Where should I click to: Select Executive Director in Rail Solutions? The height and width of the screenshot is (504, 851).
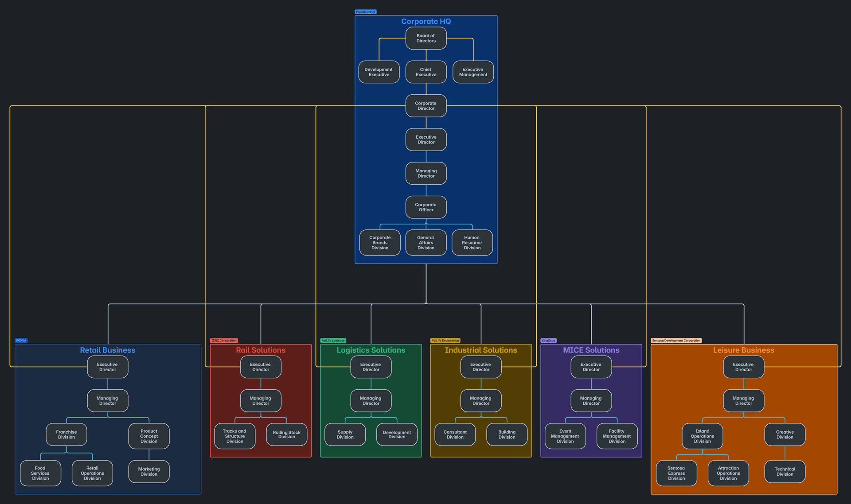[261, 367]
